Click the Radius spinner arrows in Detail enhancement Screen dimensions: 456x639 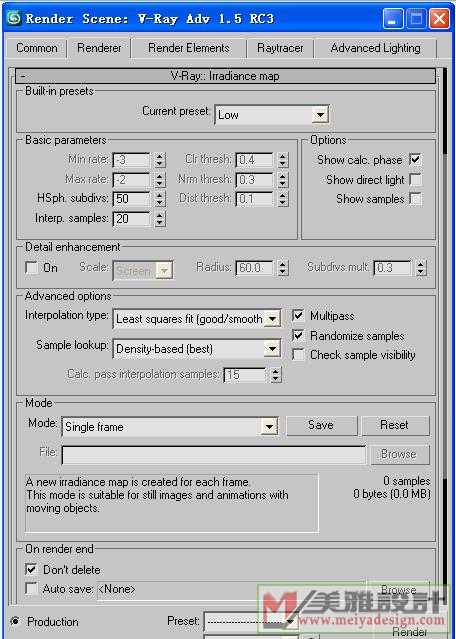point(283,268)
